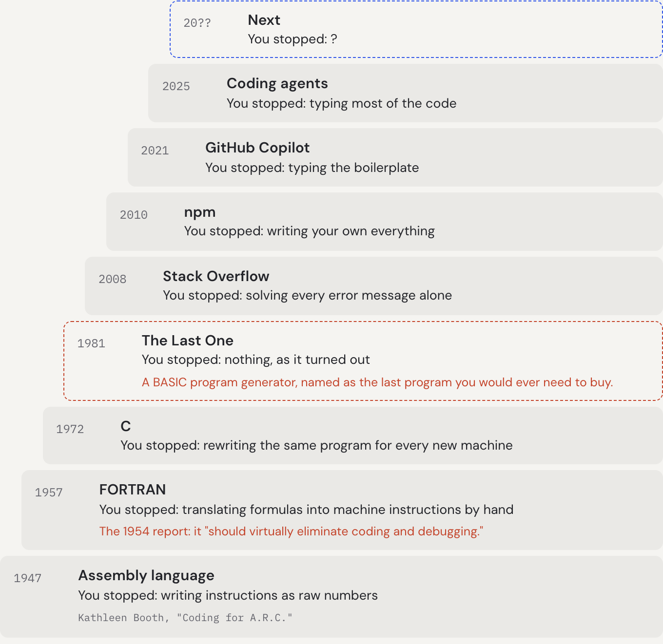Click the "2025" year label
Image resolution: width=663 pixels, height=644 pixels.
point(176,86)
